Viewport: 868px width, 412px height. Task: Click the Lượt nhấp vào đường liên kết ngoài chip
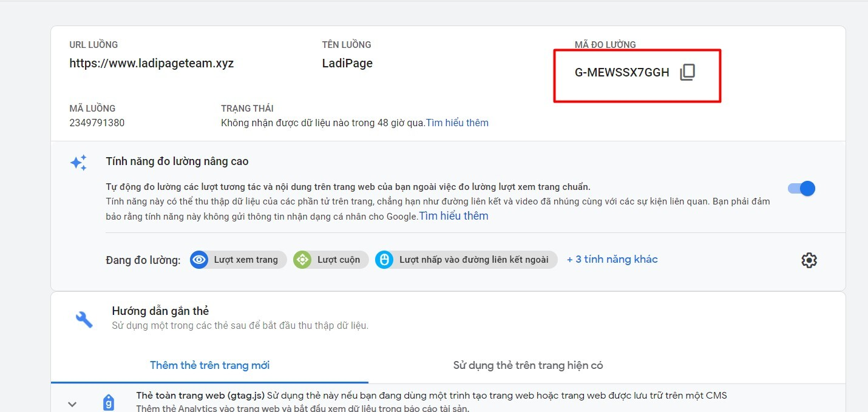(473, 260)
